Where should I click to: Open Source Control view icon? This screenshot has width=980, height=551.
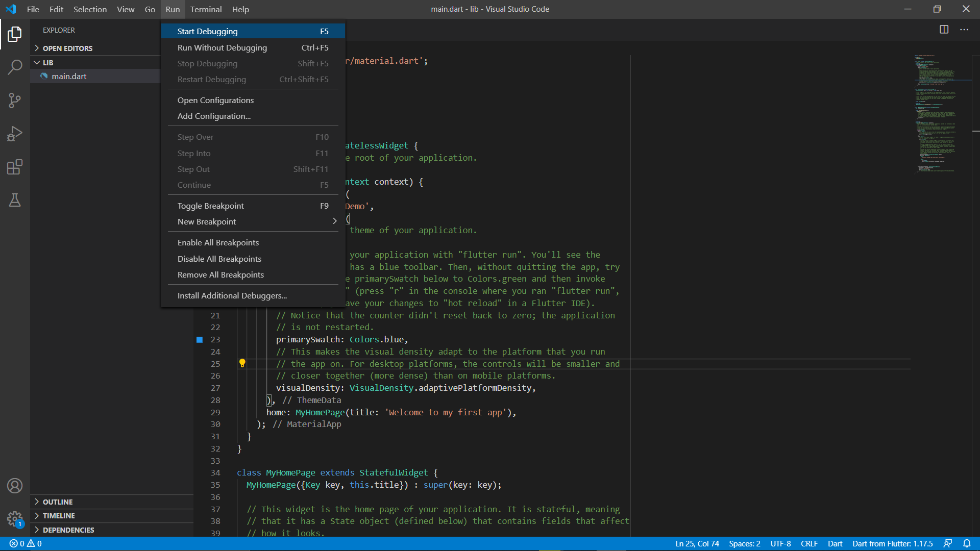click(x=15, y=101)
